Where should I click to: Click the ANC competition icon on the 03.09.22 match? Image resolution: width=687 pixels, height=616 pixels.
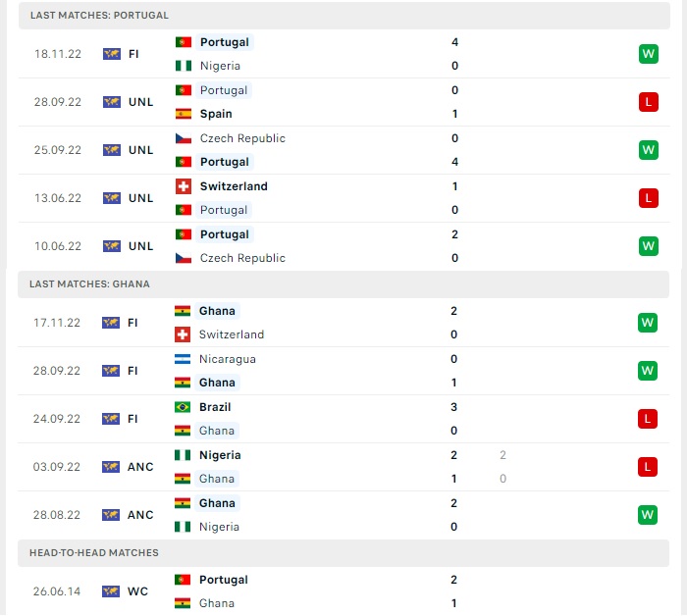click(x=111, y=467)
